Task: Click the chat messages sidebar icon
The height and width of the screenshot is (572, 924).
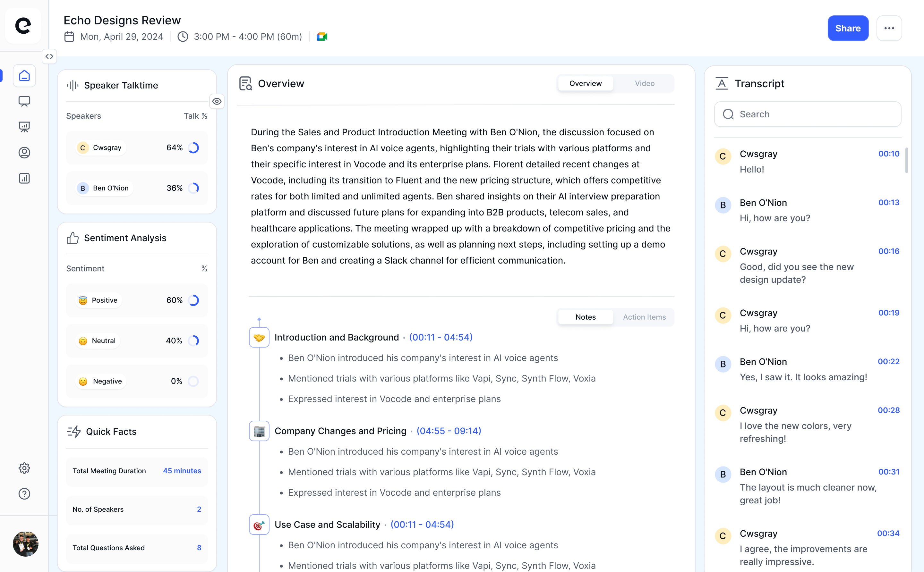Action: 24,101
